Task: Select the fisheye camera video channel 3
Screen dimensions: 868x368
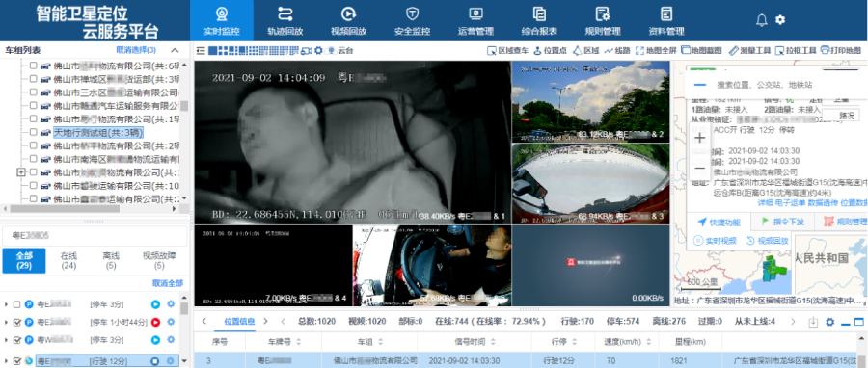Action: pos(590,183)
